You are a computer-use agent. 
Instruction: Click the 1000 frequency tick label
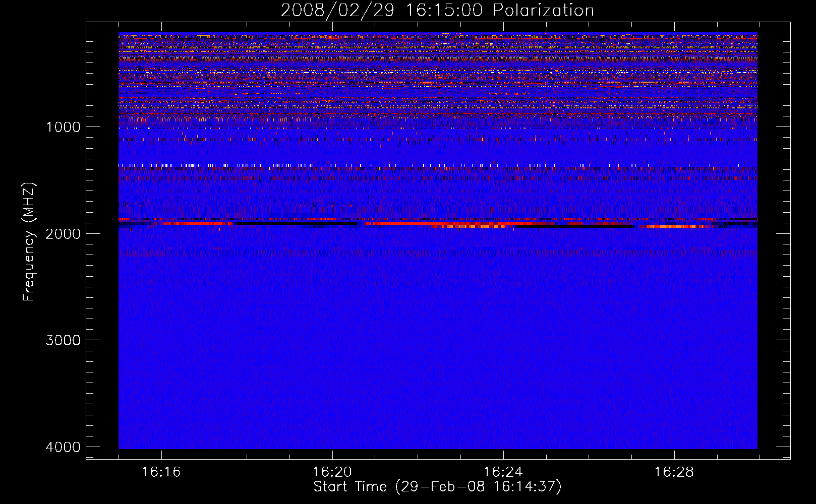coord(63,127)
